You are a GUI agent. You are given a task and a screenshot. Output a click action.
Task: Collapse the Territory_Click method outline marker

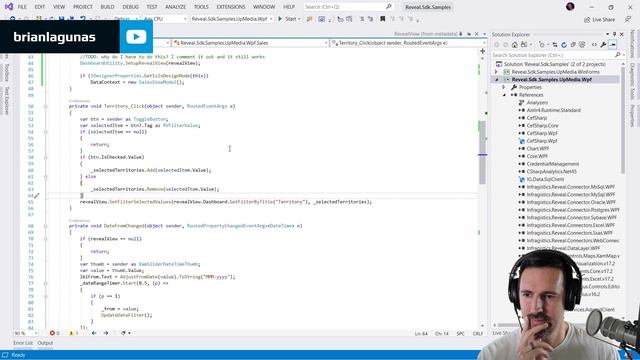click(x=46, y=106)
